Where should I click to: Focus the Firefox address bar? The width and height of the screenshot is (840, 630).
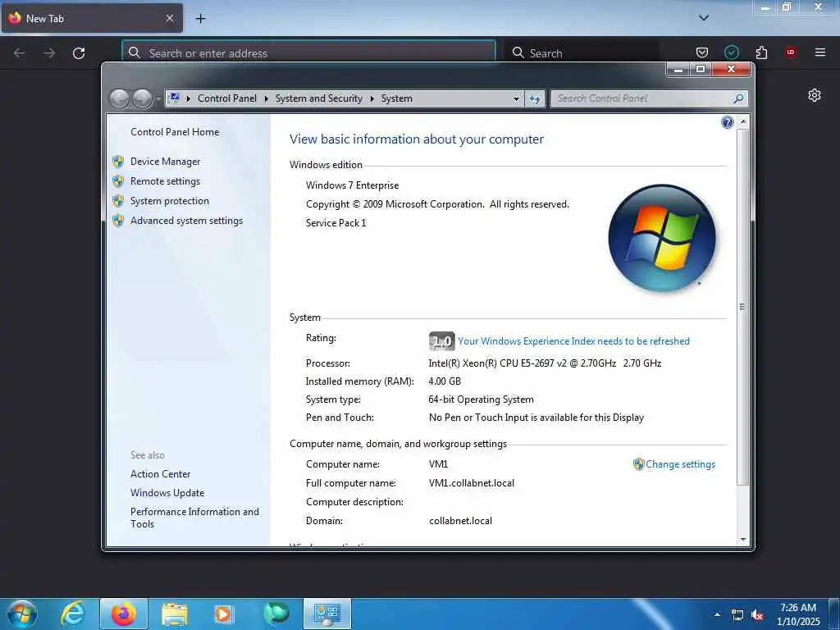[308, 53]
